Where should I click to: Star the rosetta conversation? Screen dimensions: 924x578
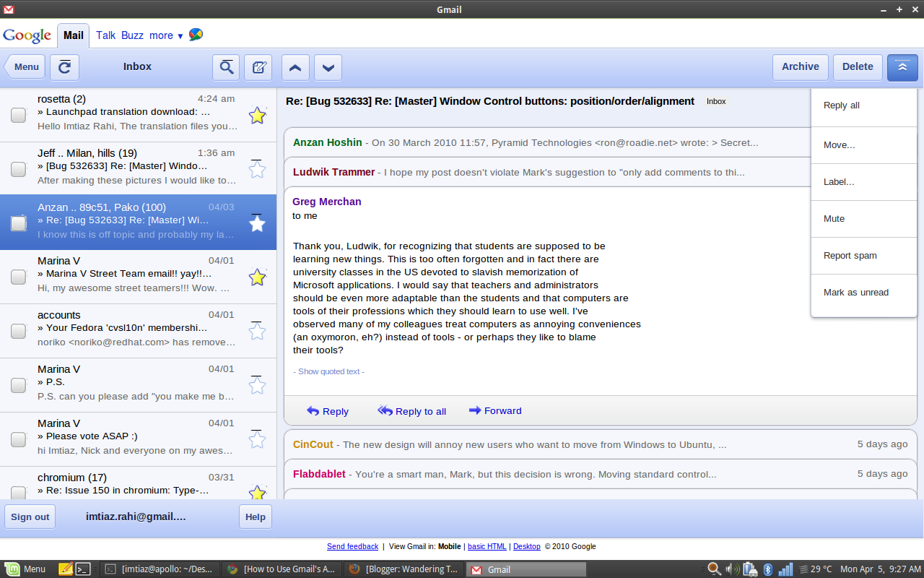point(257,116)
